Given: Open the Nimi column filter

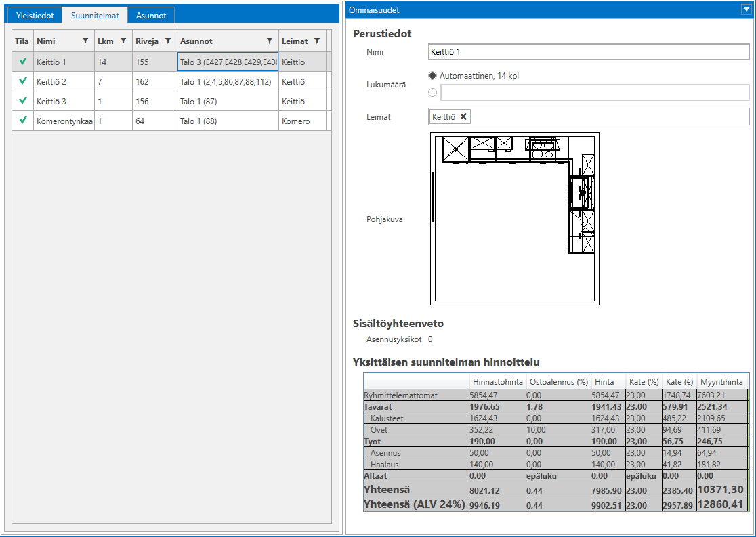Looking at the screenshot, I should 85,41.
